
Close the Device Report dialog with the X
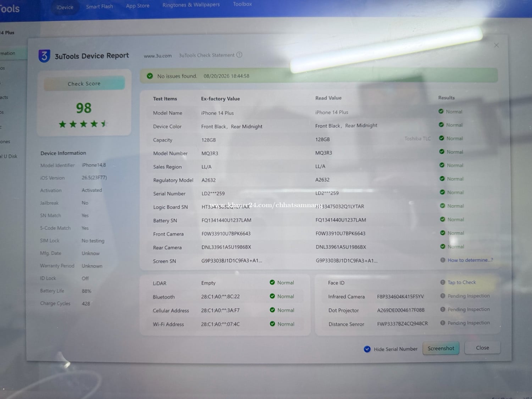point(496,45)
